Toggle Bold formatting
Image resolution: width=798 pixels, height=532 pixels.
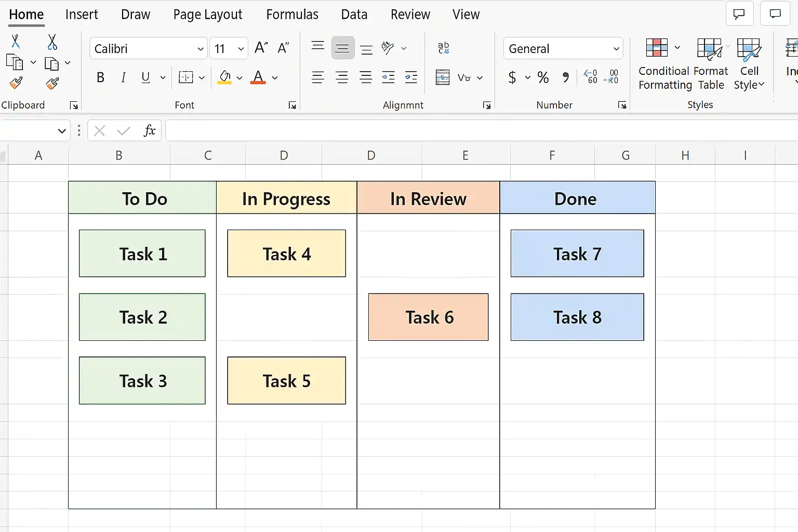pos(100,77)
